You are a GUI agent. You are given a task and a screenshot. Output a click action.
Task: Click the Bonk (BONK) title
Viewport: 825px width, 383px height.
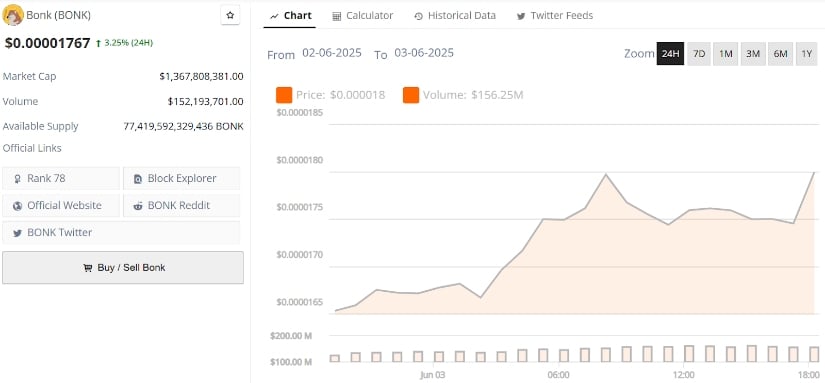(x=58, y=15)
